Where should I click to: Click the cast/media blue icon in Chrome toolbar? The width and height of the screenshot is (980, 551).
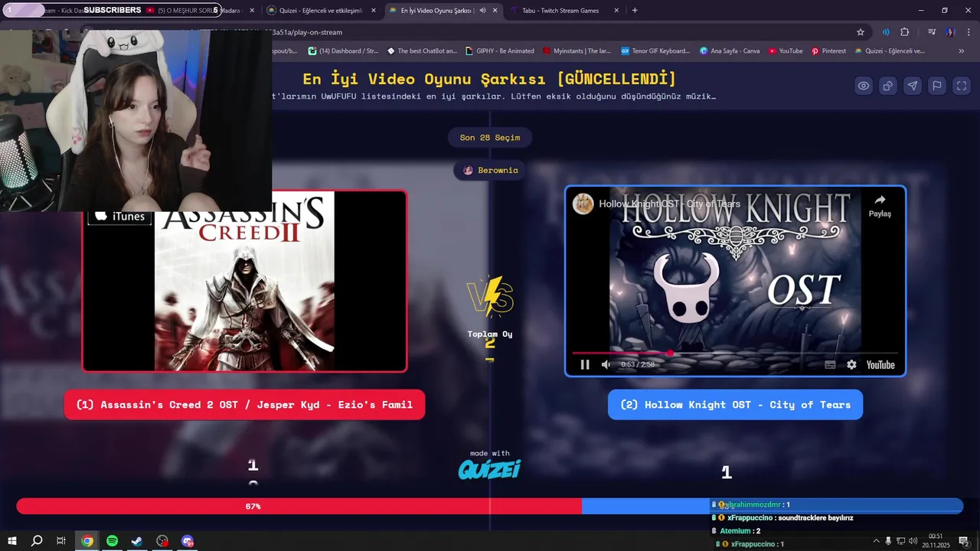[886, 32]
